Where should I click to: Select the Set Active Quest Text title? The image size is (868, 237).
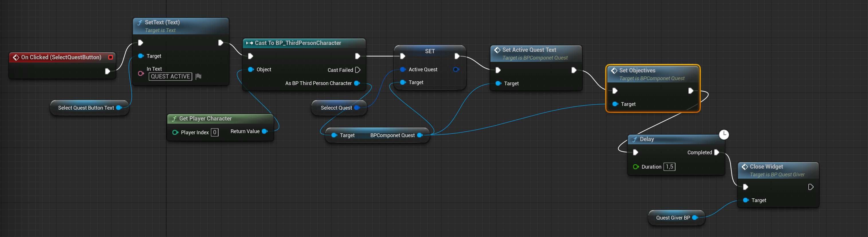529,50
